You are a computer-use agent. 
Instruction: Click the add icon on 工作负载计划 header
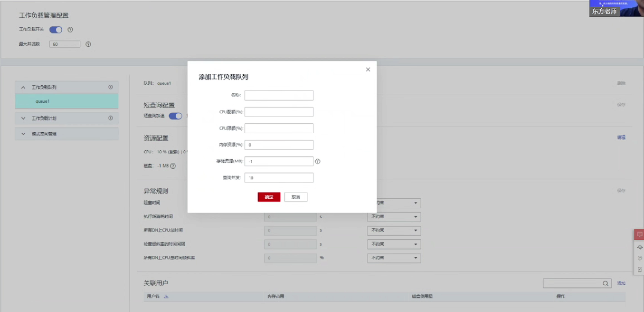pos(111,118)
